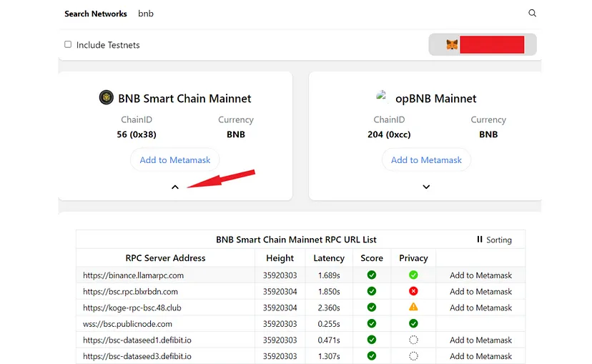The height and width of the screenshot is (364, 592).
Task: Enable the Include Testnets checkbox
Action: click(68, 44)
